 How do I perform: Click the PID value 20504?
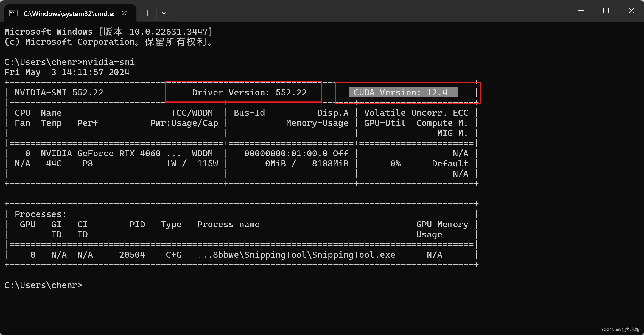pyautogui.click(x=132, y=255)
